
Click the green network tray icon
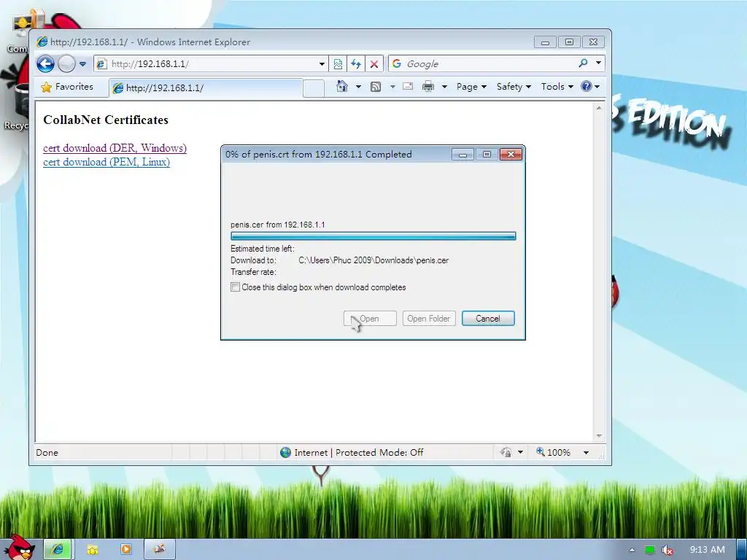tap(650, 550)
